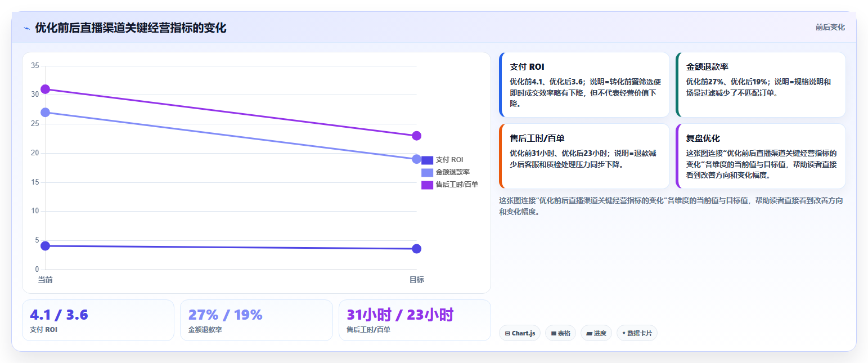
Task: Click the 前后变化 tag in header
Action: coord(830,28)
